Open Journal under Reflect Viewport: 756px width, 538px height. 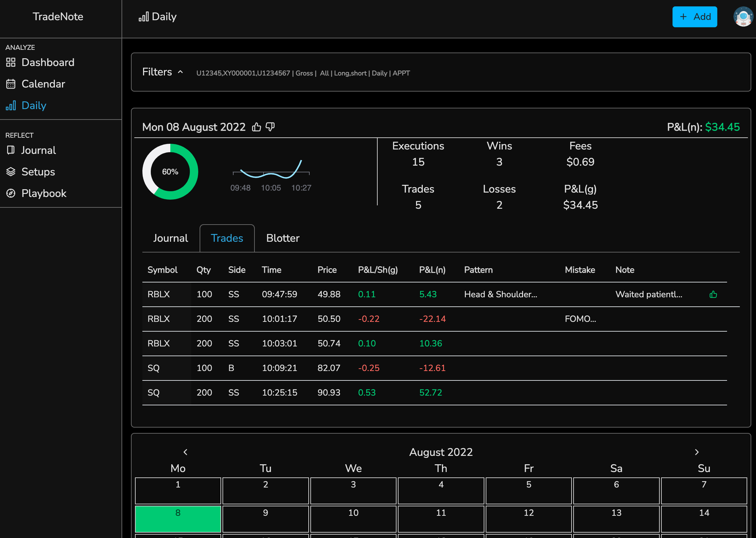[31, 150]
